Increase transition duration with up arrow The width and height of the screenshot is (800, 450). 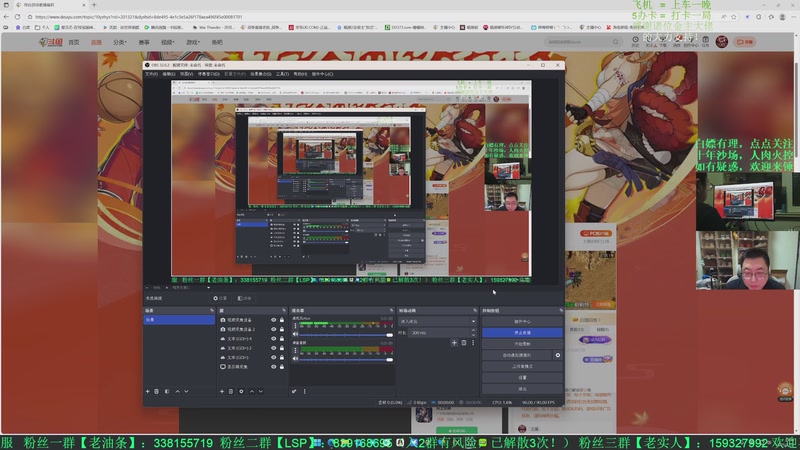point(473,331)
